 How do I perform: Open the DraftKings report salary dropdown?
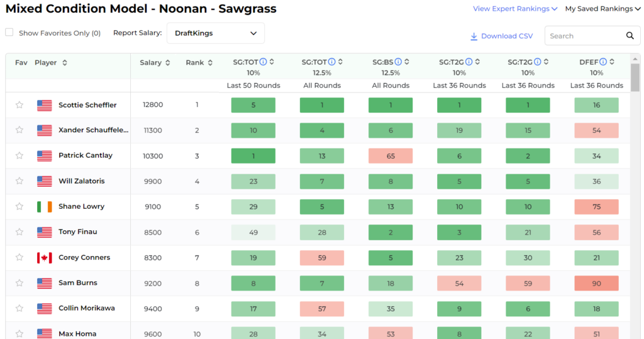[216, 33]
